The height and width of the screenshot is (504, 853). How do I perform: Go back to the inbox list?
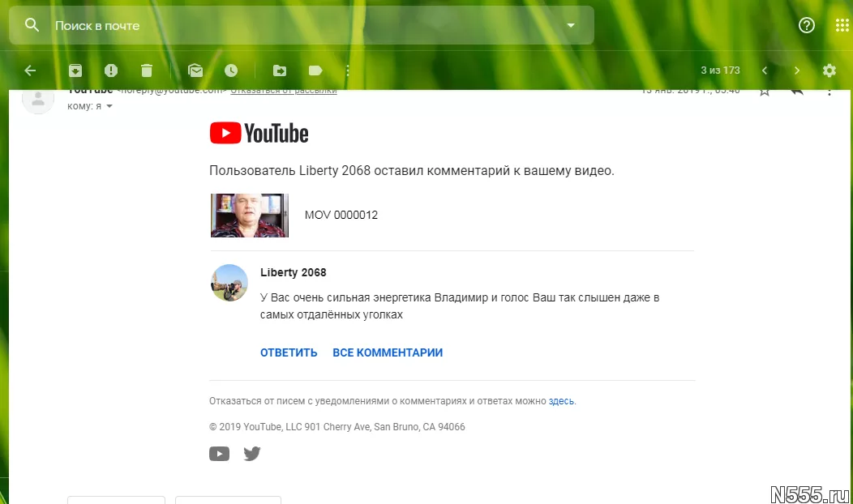[31, 70]
